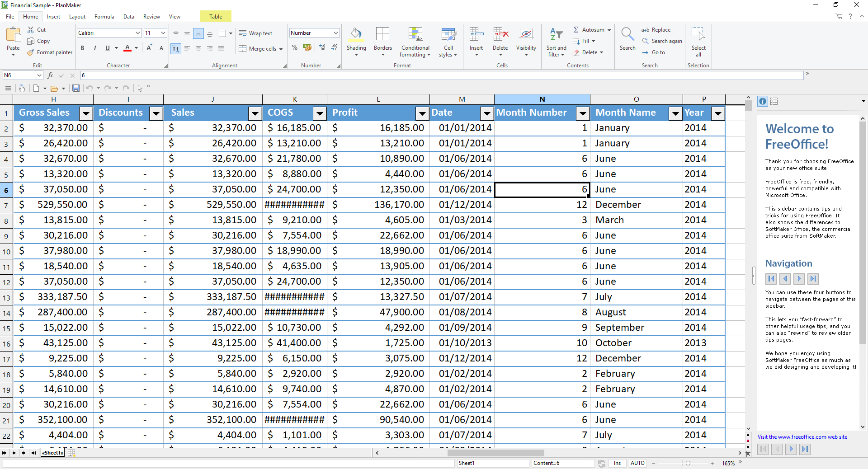Open the cell reference N6 dropdown
The width and height of the screenshot is (868, 469).
tap(39, 75)
